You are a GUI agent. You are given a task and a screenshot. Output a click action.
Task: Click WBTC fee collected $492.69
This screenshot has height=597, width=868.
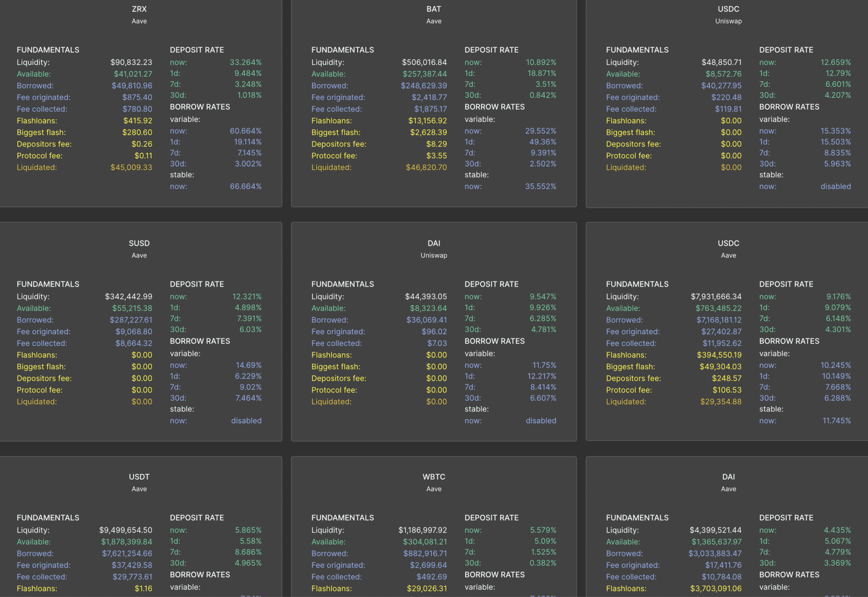[x=432, y=577]
